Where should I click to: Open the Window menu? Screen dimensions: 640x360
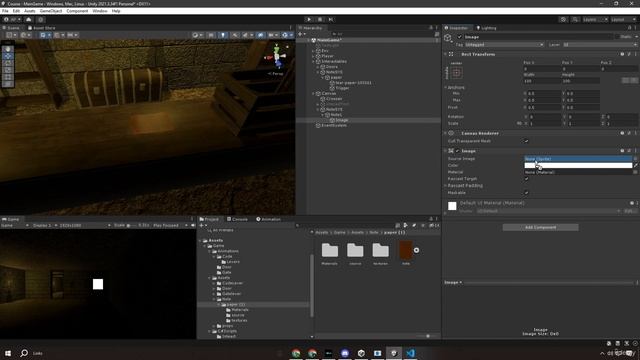(100, 11)
